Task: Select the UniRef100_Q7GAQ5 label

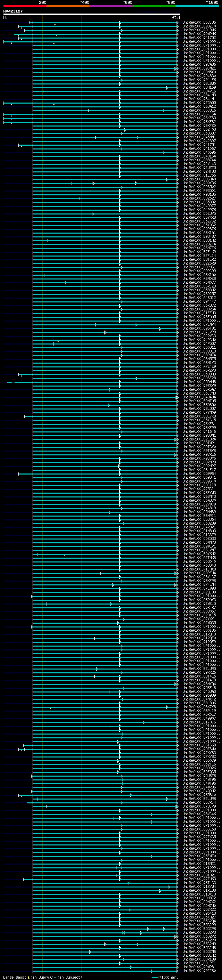Action: [x=199, y=103]
